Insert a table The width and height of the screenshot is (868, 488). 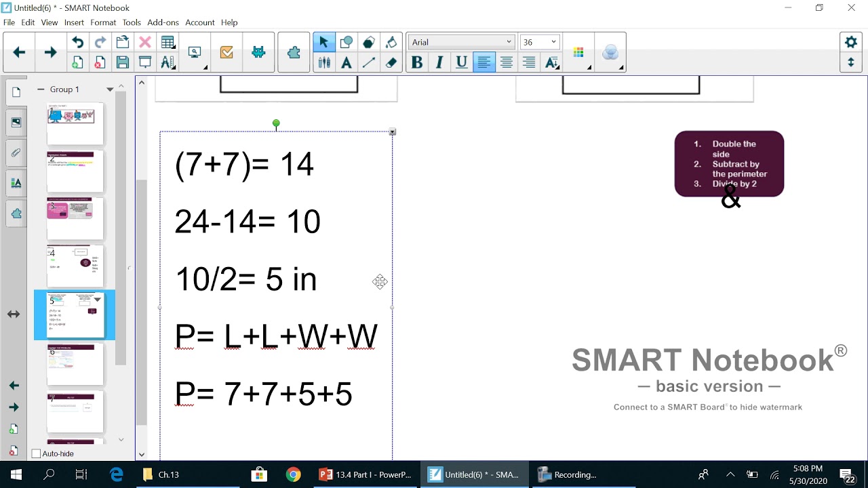pos(167,43)
